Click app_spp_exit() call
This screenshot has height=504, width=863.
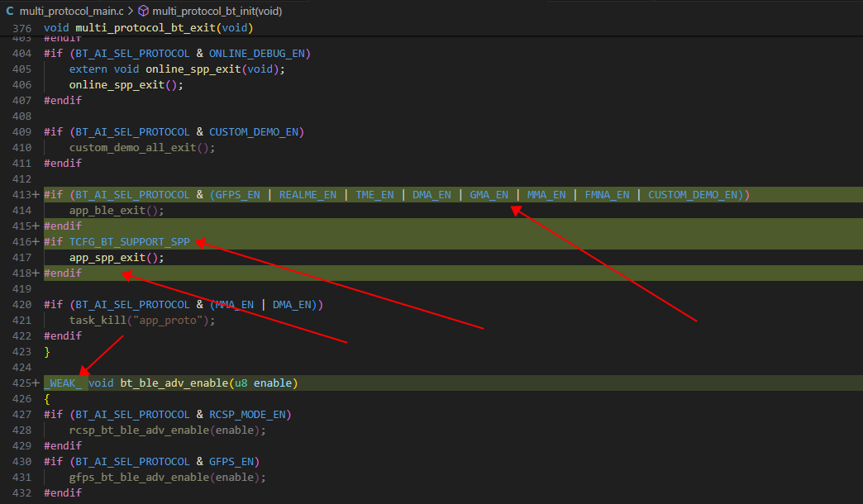117,258
